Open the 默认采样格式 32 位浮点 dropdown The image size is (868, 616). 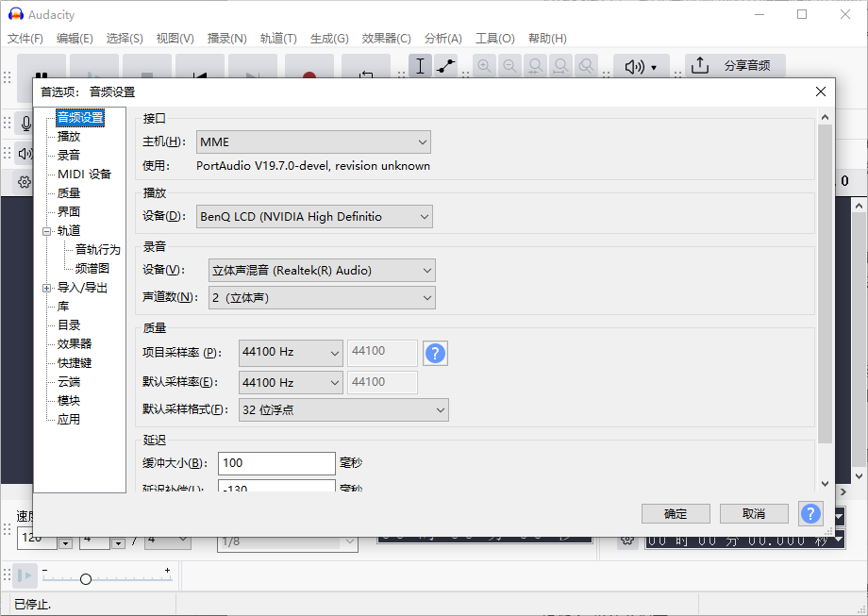pyautogui.click(x=343, y=410)
